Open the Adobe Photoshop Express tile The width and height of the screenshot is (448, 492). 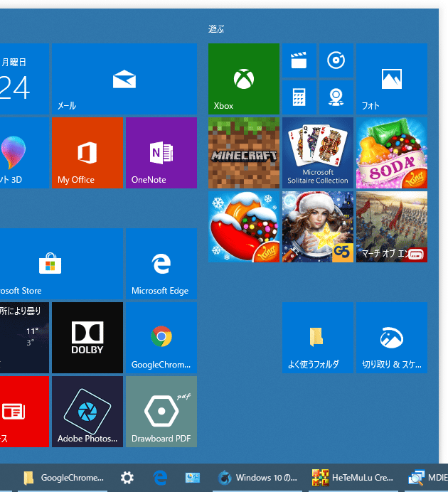tap(87, 412)
